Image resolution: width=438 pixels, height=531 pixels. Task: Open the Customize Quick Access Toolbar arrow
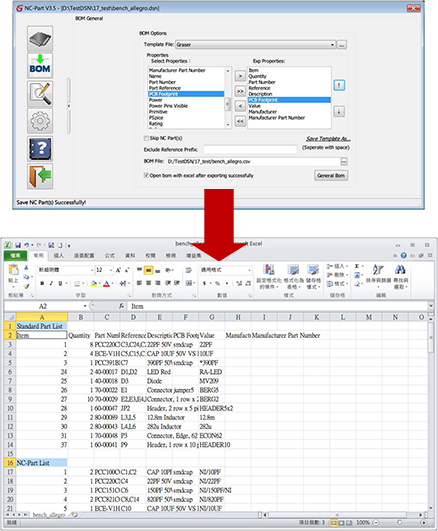pos(69,245)
